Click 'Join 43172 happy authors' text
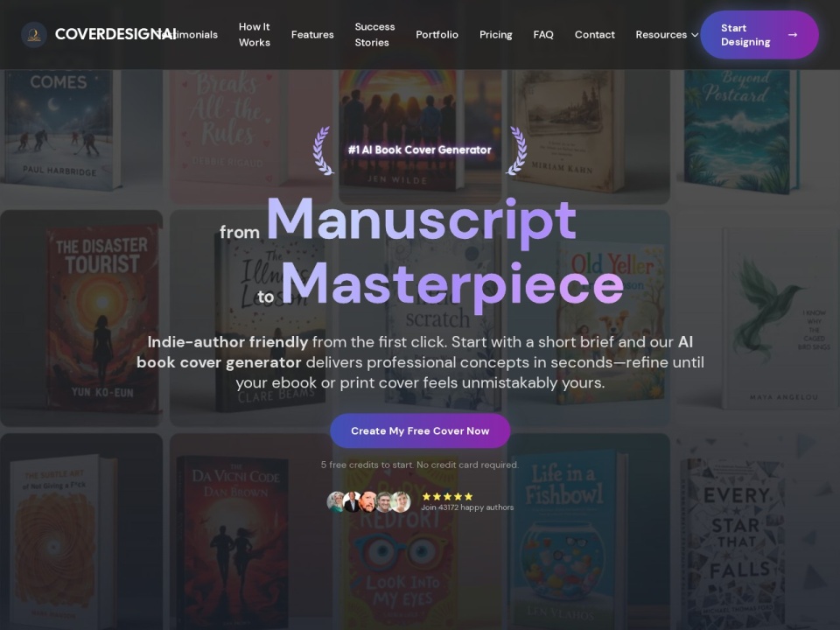 467,507
